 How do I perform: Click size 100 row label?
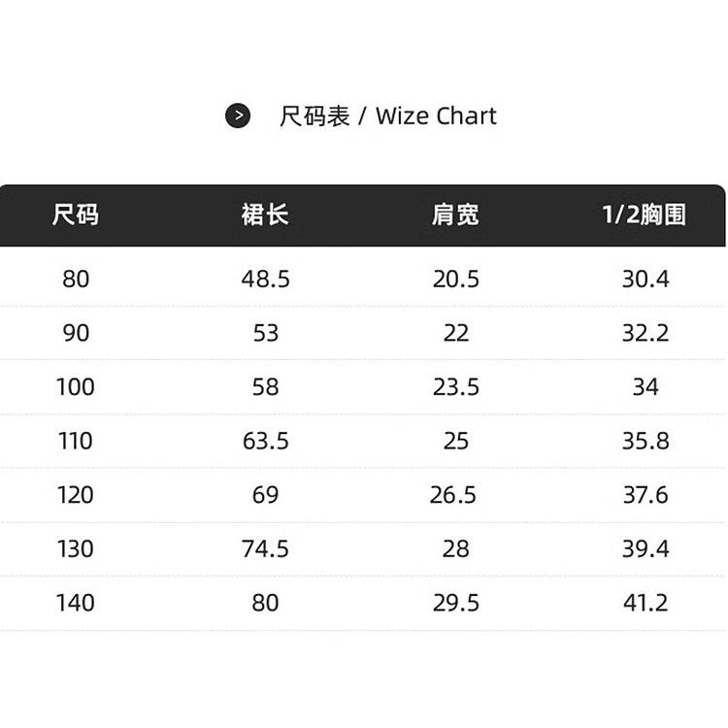coord(75,386)
